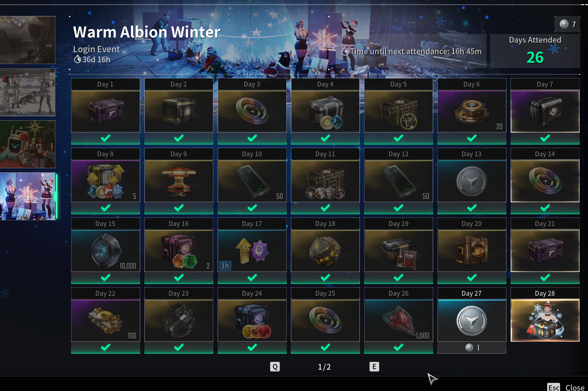Select the Day 24 crate with colored orbs
Screen dimensions: 588x391
[x=252, y=320]
